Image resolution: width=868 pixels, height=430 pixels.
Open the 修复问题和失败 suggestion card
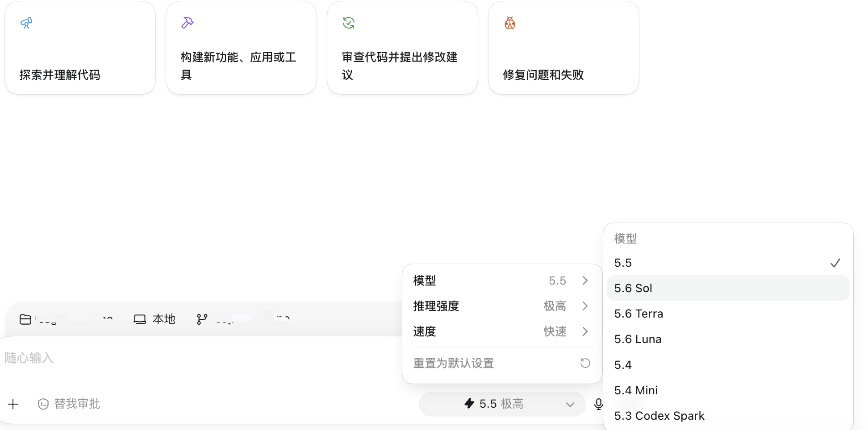(x=563, y=48)
